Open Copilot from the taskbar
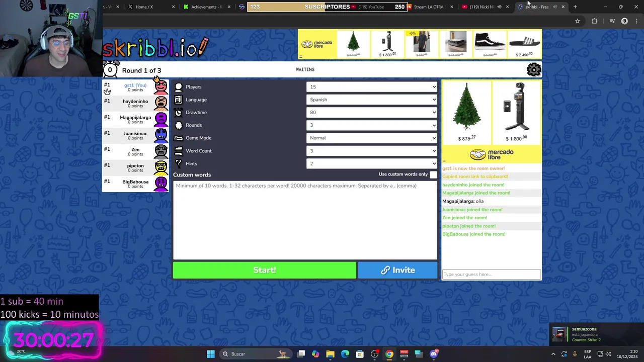Screen dimensions: 644x362 point(315,354)
